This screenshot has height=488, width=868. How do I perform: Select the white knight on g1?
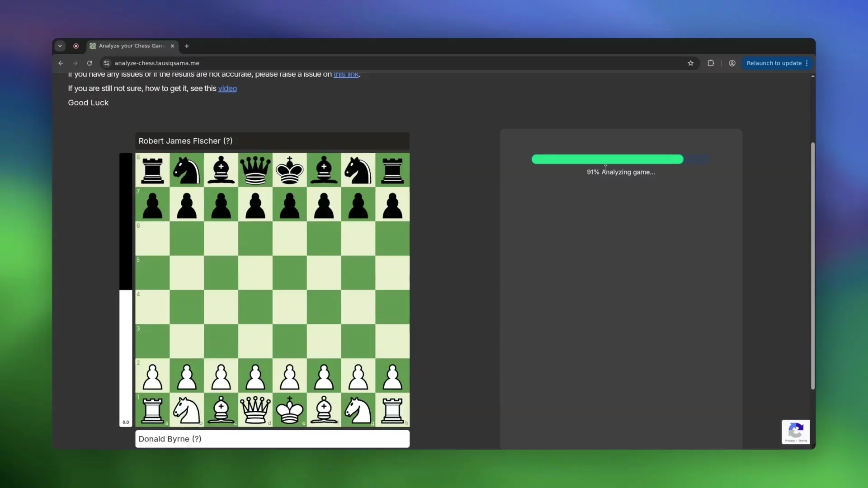[358, 410]
